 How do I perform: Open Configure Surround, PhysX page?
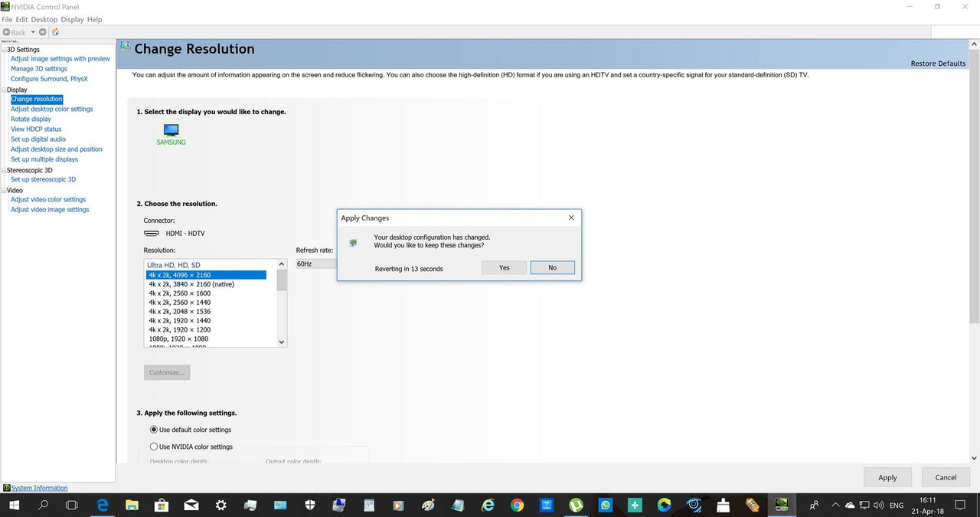[49, 79]
